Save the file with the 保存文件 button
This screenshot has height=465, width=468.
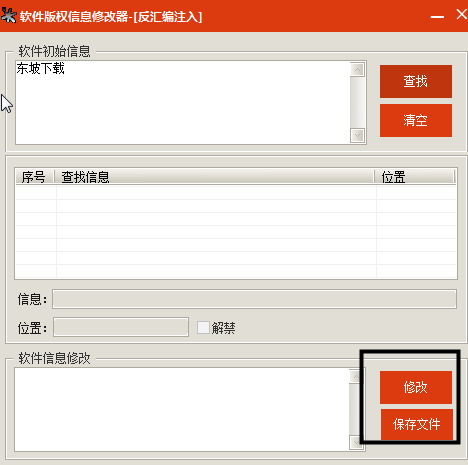[x=417, y=424]
